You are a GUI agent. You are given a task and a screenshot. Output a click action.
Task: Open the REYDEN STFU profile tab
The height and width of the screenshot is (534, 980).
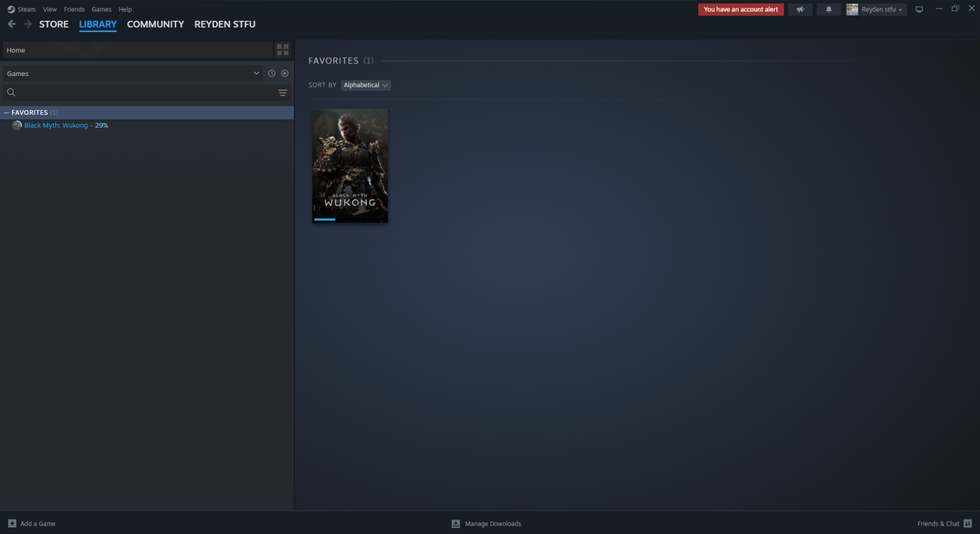click(x=225, y=24)
